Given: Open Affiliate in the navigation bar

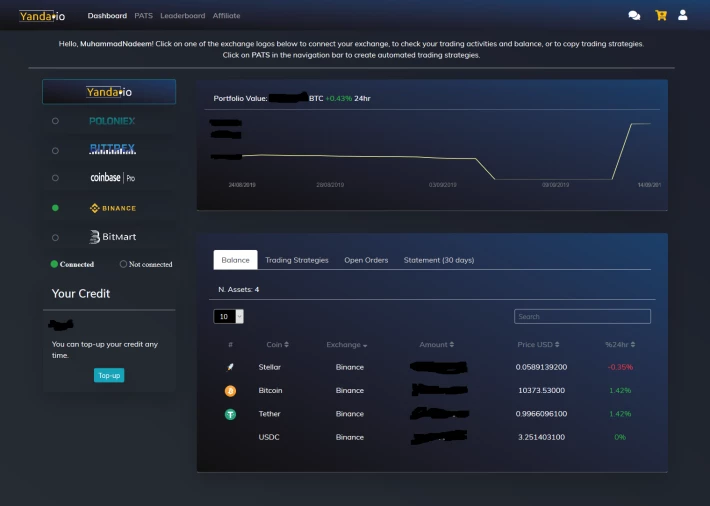Looking at the screenshot, I should tap(226, 15).
